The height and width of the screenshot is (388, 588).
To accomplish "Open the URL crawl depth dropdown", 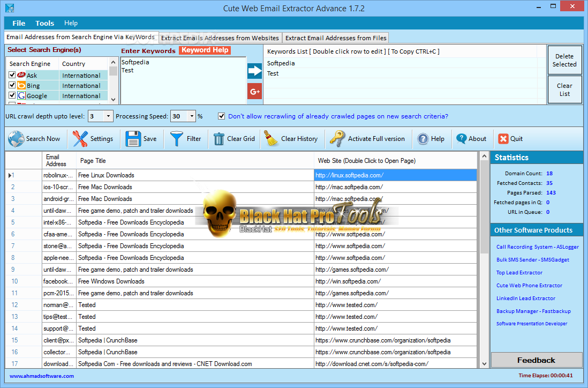I will pyautogui.click(x=108, y=116).
